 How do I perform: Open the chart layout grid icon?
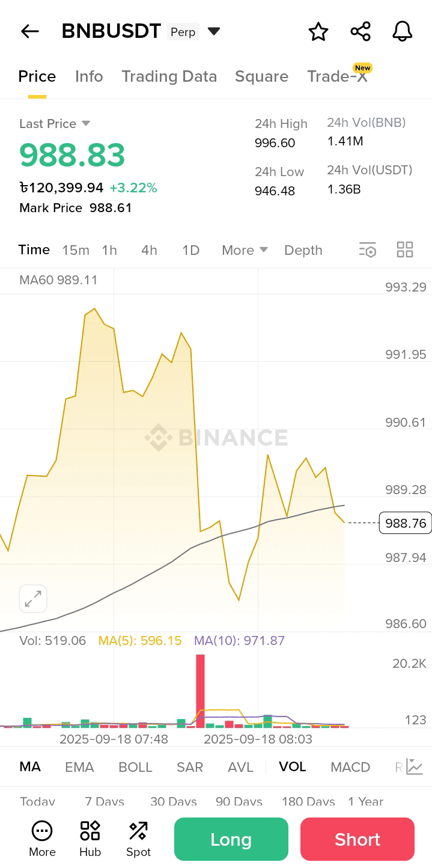(x=405, y=249)
